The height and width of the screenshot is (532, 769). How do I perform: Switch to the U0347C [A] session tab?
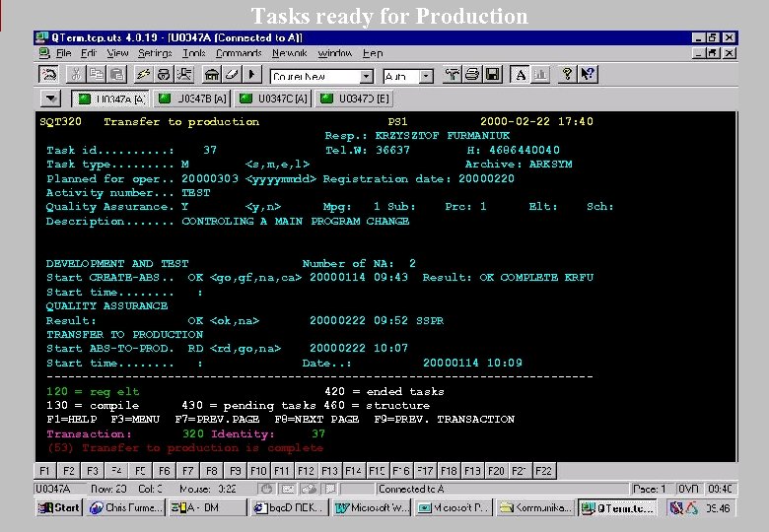(273, 99)
